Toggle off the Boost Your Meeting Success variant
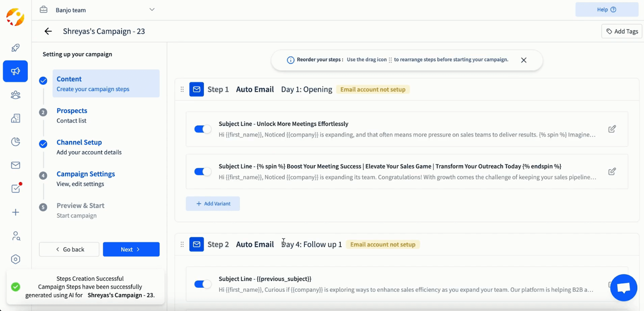This screenshot has height=311, width=644. (202, 172)
